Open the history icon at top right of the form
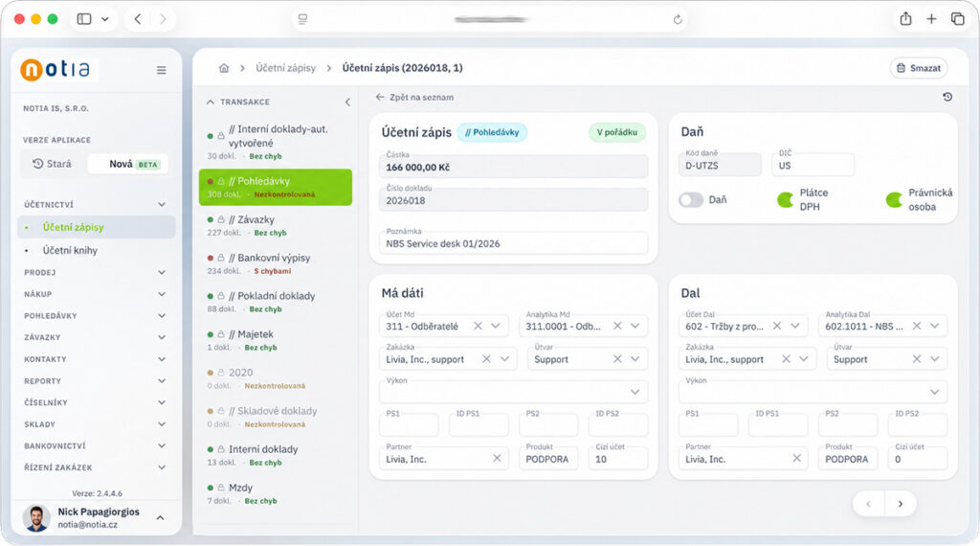This screenshot has width=980, height=546. pos(947,97)
